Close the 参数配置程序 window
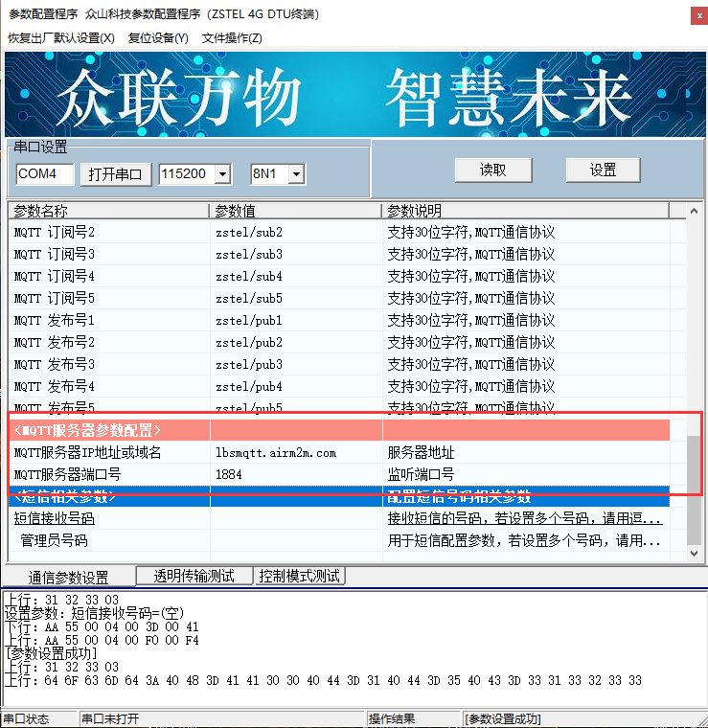Viewport: 708px width, 728px height. point(699,15)
